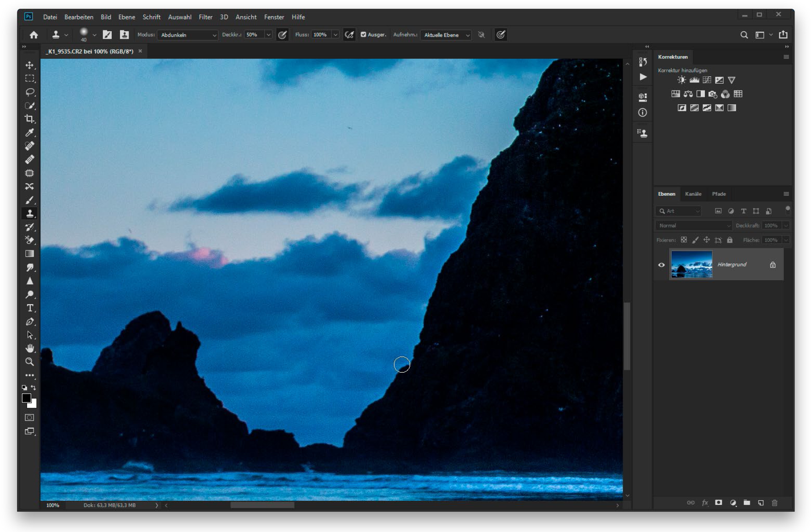
Task: Select the Brush tool
Action: coord(30,200)
